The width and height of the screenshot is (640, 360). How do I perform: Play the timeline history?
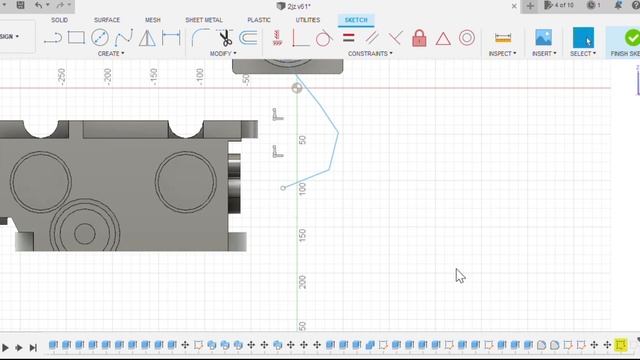tap(5, 348)
